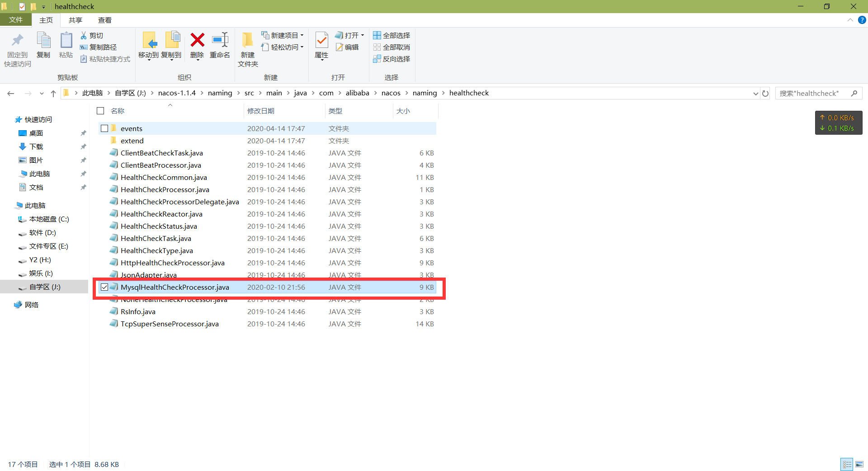Switch to the 共享 ribbon tab

point(75,20)
